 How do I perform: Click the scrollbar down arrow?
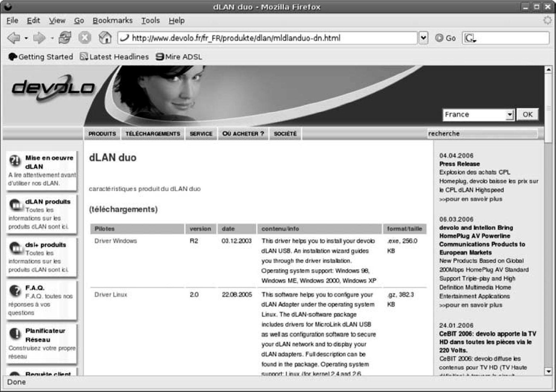(548, 371)
